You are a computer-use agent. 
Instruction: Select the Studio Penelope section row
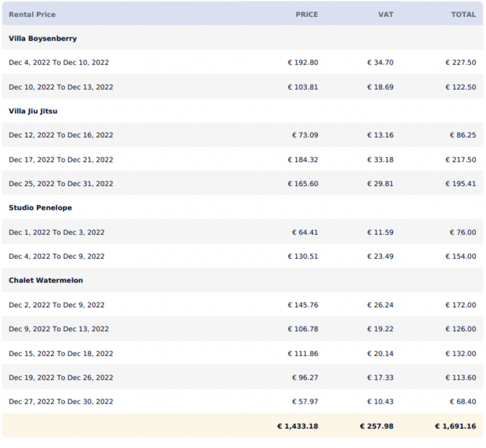[x=40, y=207]
